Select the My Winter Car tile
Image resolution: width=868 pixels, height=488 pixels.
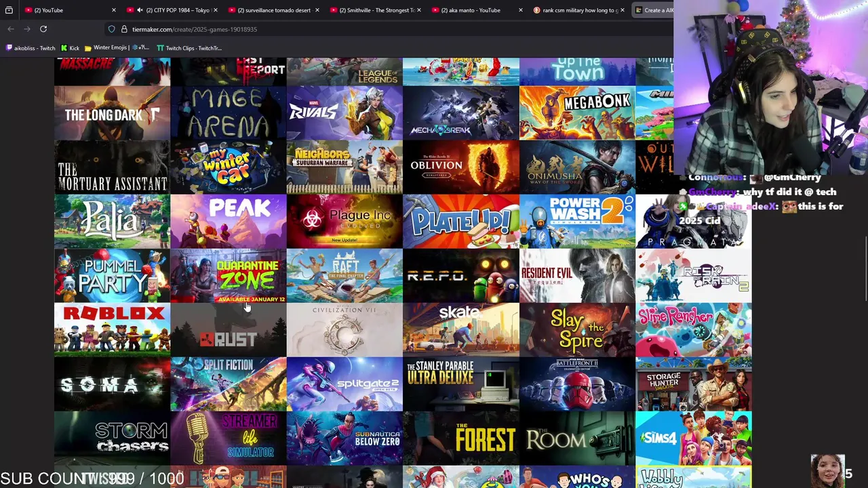[229, 167]
